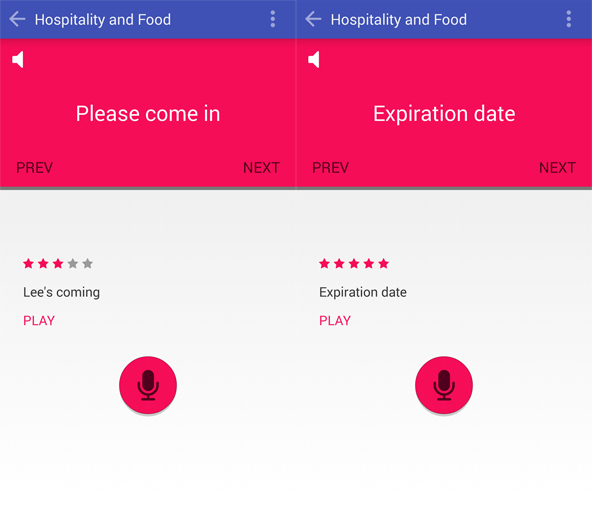Go to NEXT phrase on 'Please come in' card
Image resolution: width=592 pixels, height=505 pixels.
(261, 168)
